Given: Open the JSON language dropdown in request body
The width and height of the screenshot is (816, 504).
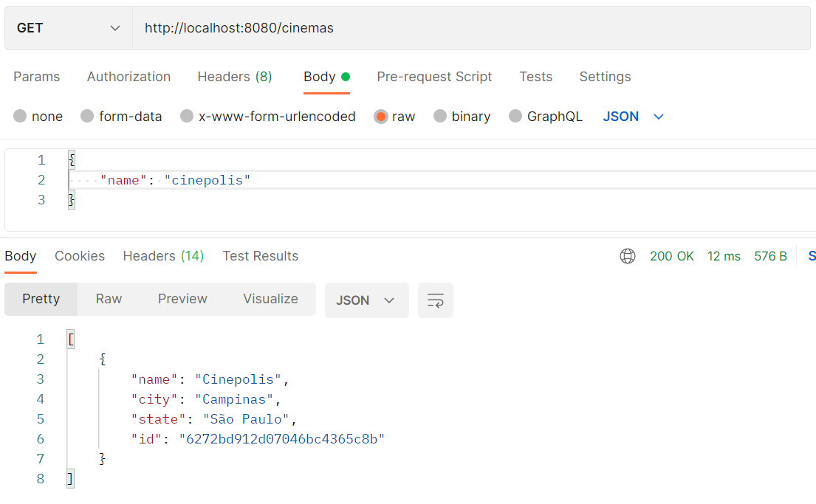Looking at the screenshot, I should pos(633,116).
